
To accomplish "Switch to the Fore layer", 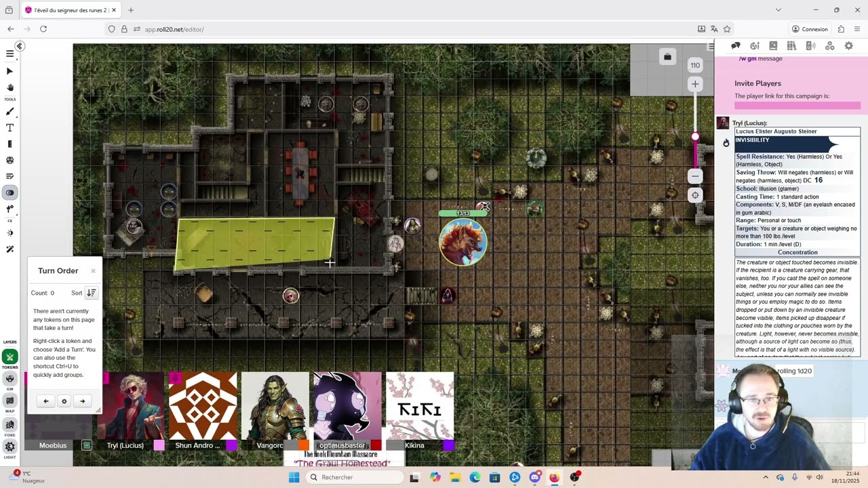I will (9, 424).
